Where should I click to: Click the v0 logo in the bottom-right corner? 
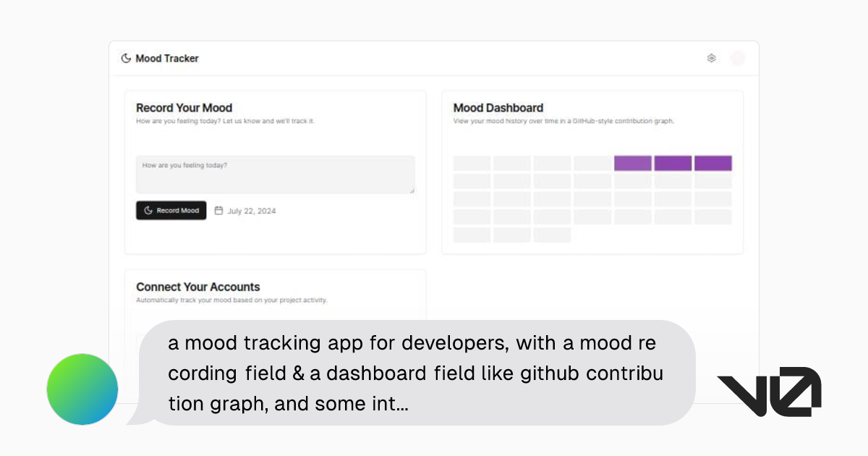click(x=770, y=391)
